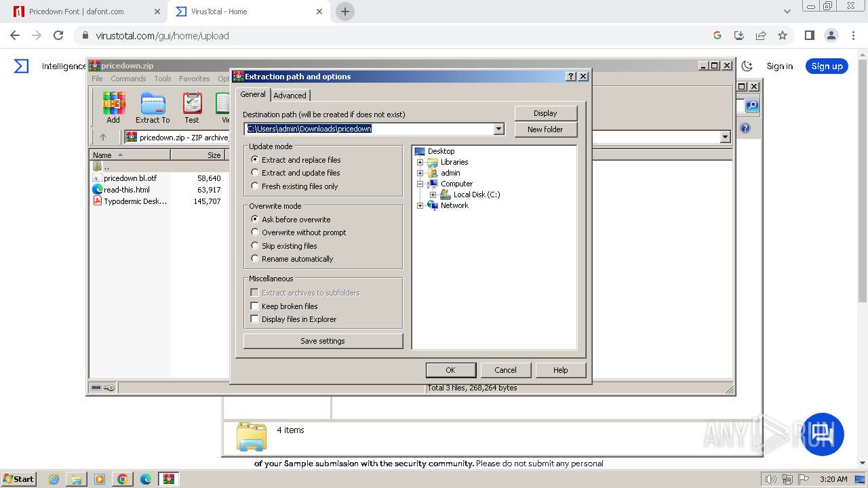Select the pricedown bl.otf file

click(x=130, y=178)
